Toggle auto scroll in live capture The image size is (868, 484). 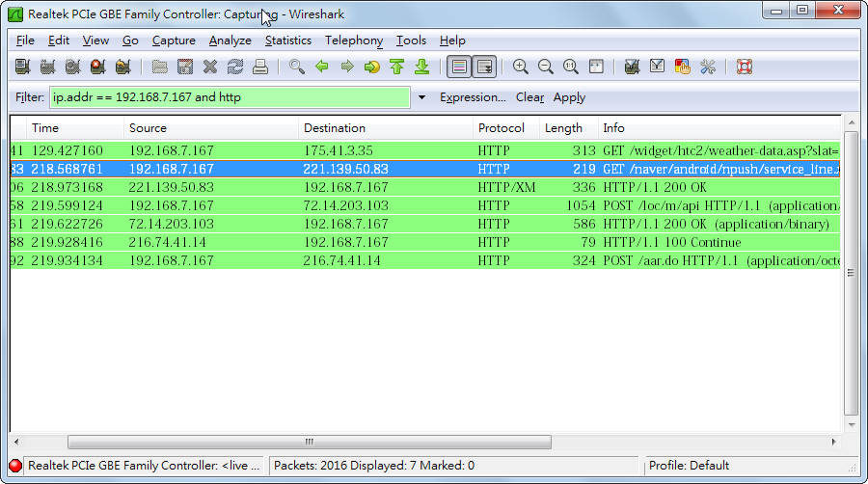coord(484,67)
